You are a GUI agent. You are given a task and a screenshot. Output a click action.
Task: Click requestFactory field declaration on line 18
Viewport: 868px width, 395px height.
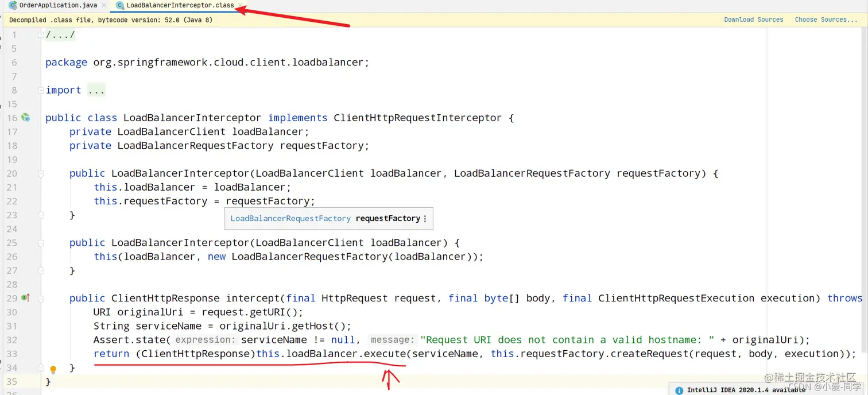click(321, 146)
